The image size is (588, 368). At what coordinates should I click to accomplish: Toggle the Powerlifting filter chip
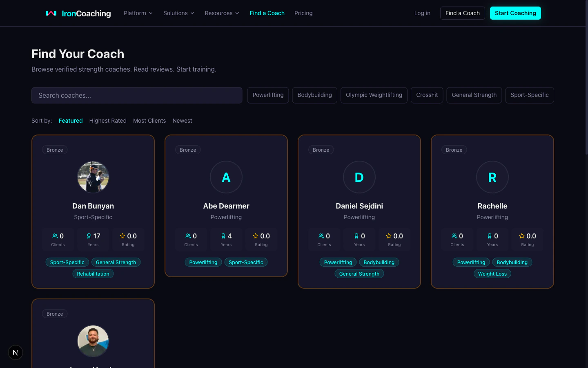[268, 95]
